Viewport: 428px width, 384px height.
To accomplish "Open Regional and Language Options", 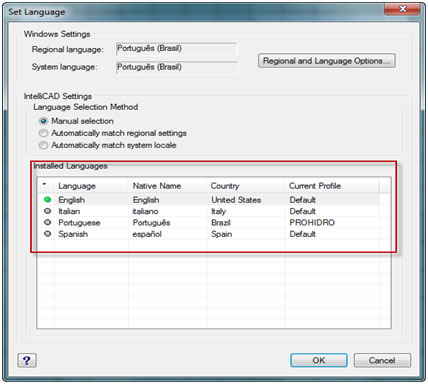I will (327, 61).
